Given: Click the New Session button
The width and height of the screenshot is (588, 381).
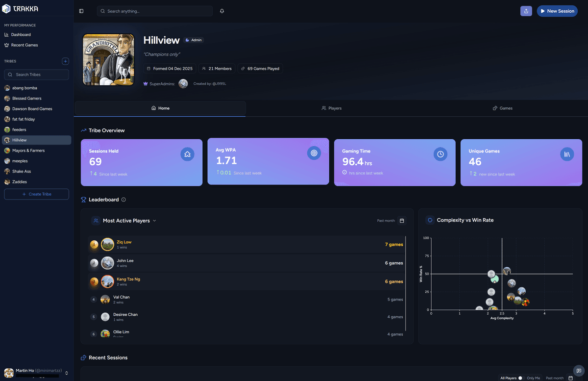Looking at the screenshot, I should tap(557, 11).
